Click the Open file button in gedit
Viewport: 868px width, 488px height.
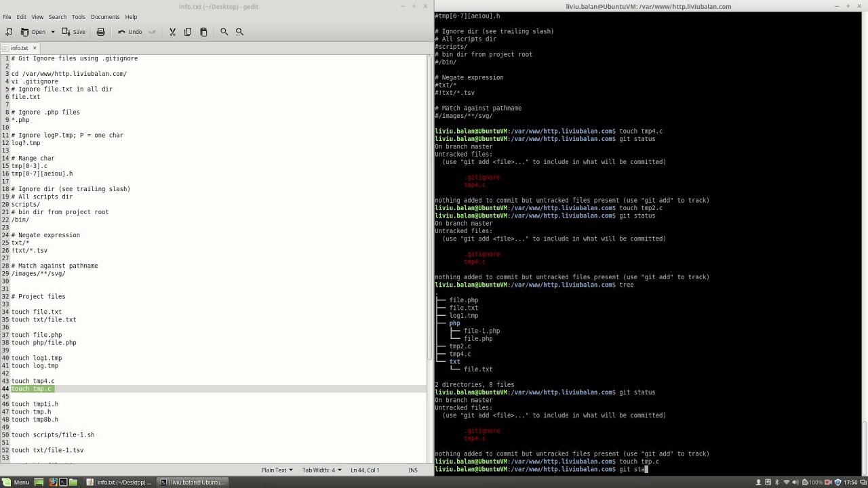tap(33, 32)
